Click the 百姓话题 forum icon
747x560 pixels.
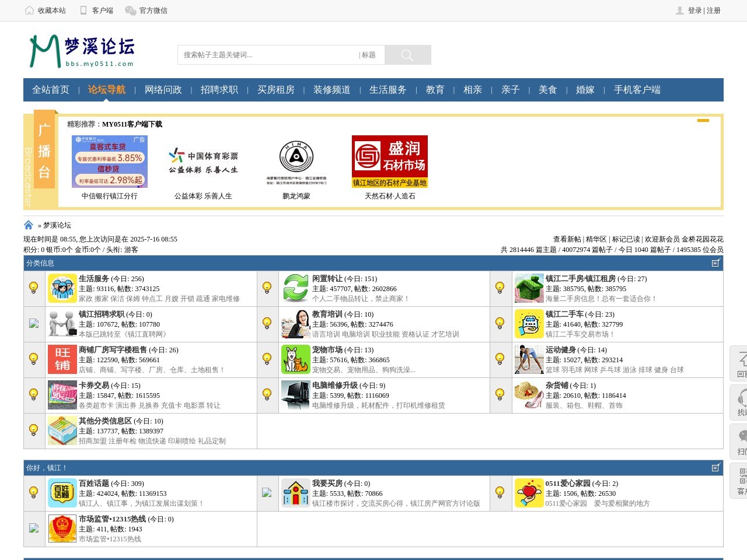tap(62, 493)
